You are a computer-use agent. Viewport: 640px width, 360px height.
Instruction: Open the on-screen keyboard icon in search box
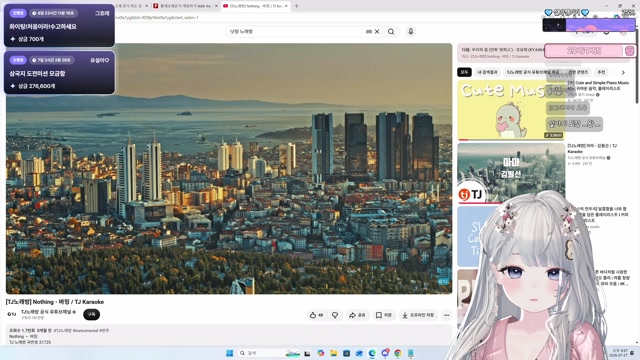[x=369, y=31]
